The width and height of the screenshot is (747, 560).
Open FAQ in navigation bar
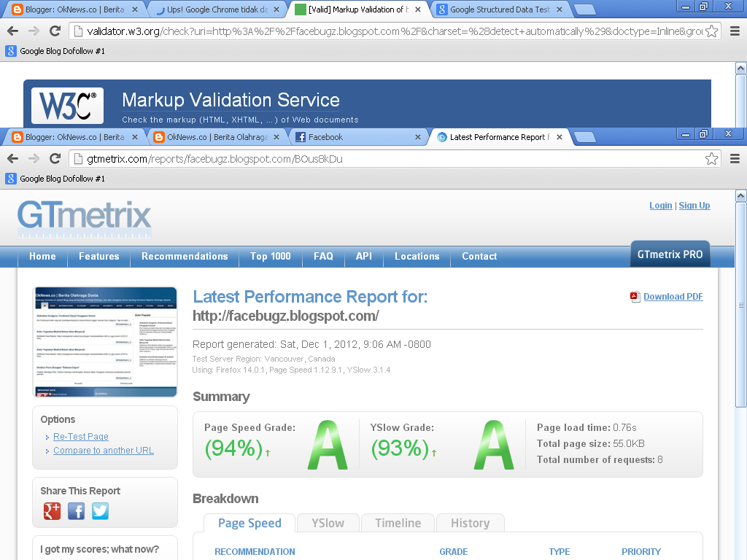tap(323, 256)
